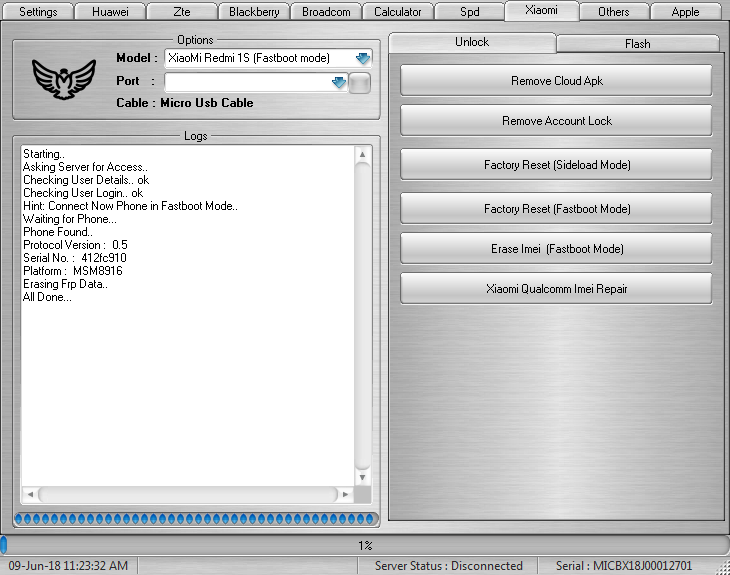The width and height of the screenshot is (730, 575).
Task: Run Factory Reset (Fastboot Mode)
Action: pyautogui.click(x=556, y=209)
